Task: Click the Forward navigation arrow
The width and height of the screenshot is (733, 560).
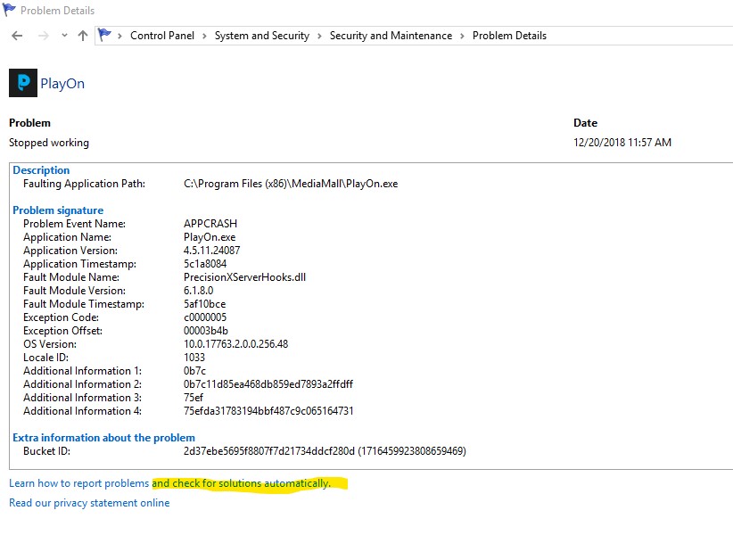Action: 43,36
